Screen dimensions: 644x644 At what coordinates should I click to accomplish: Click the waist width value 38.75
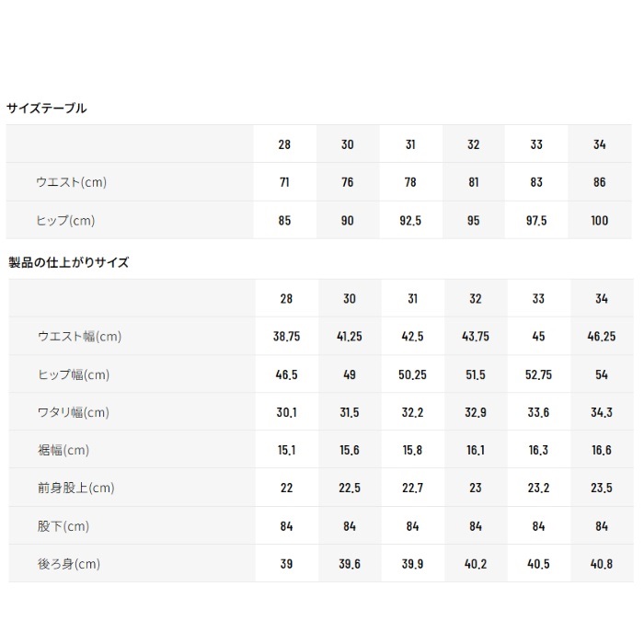point(287,337)
